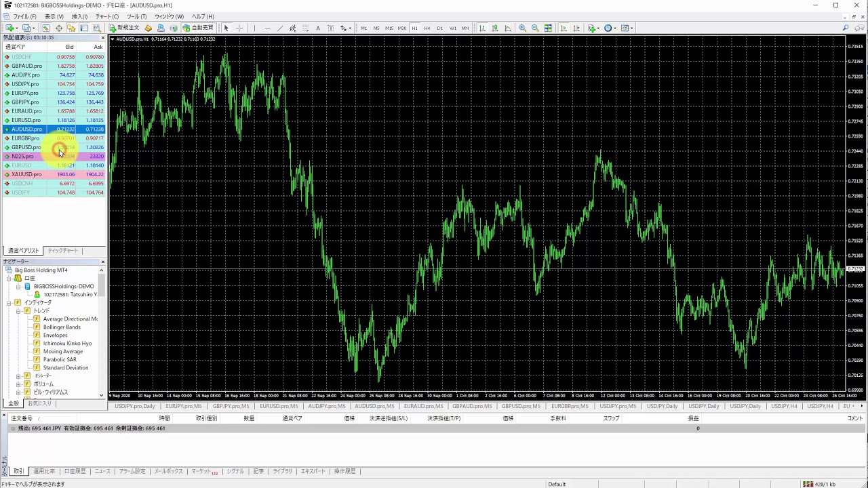The width and height of the screenshot is (868, 488).
Task: Toggle the Market Watch window icon
Action: tap(46, 28)
